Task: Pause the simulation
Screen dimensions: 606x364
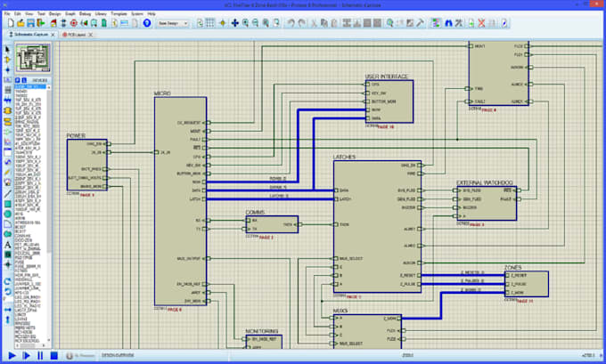Action: coord(40,355)
